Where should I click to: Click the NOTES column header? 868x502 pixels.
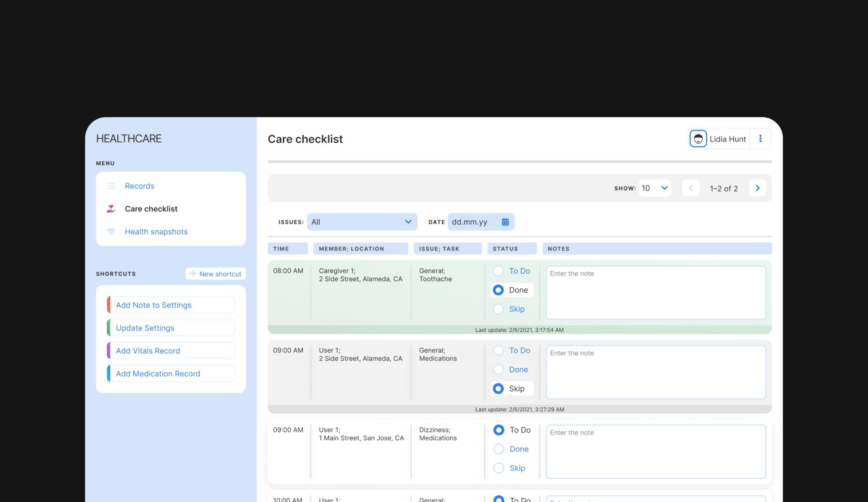click(657, 249)
